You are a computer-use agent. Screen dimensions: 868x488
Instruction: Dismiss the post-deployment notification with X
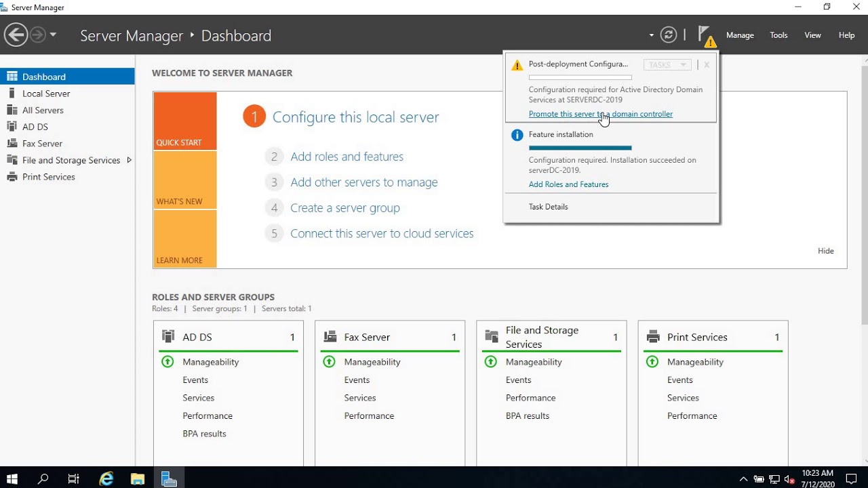[x=707, y=65]
